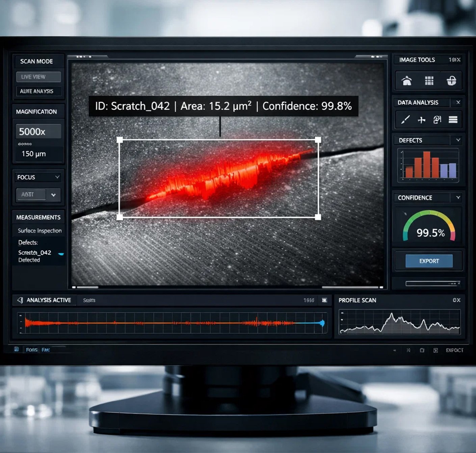
Task: Click the blue playhead on the waveform timeline
Action: click(x=322, y=323)
